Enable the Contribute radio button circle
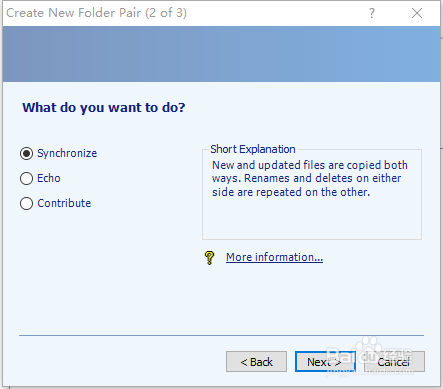This screenshot has height=389, width=443. [x=26, y=203]
